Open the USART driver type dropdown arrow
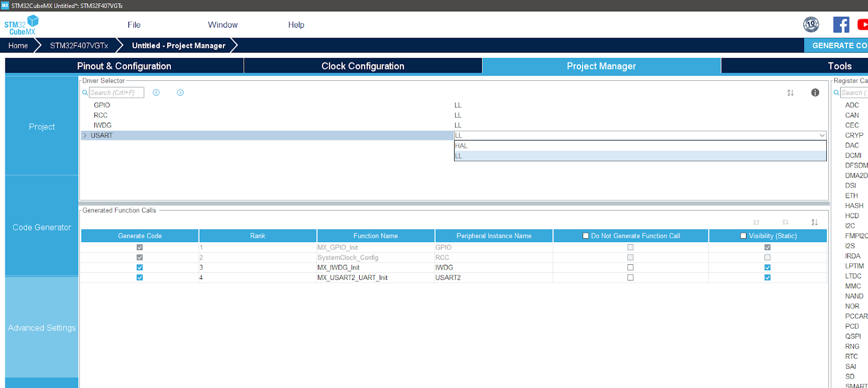Screen dimensions: 868x388 coord(822,136)
